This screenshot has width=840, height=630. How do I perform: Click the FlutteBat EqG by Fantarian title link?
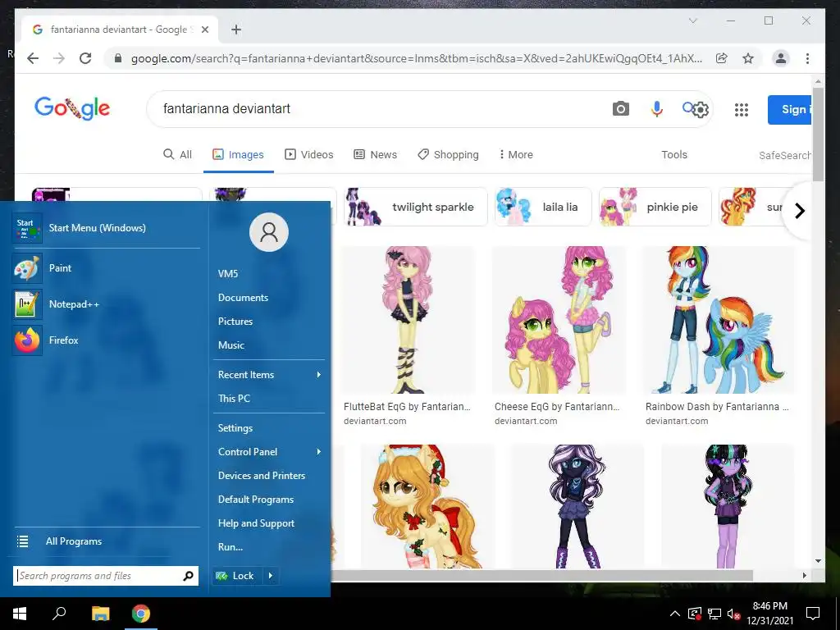[407, 407]
